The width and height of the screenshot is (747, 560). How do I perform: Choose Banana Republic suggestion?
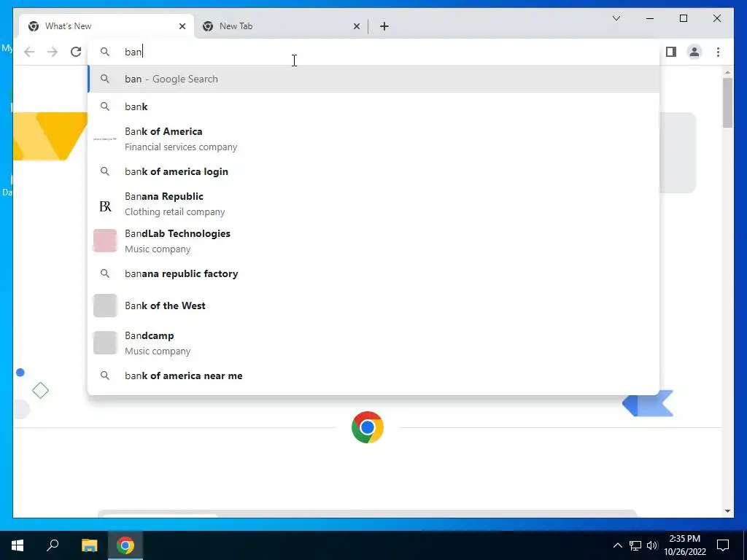pyautogui.click(x=373, y=204)
